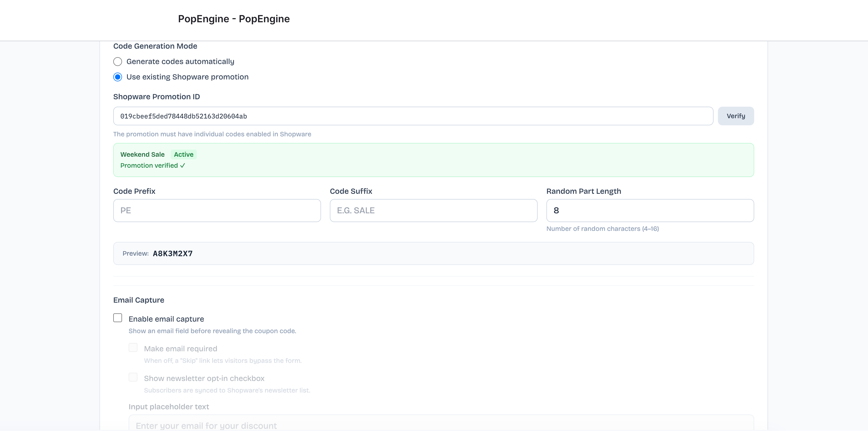Click the Shopware Promotion ID field
This screenshot has width=868, height=431.
pyautogui.click(x=413, y=116)
